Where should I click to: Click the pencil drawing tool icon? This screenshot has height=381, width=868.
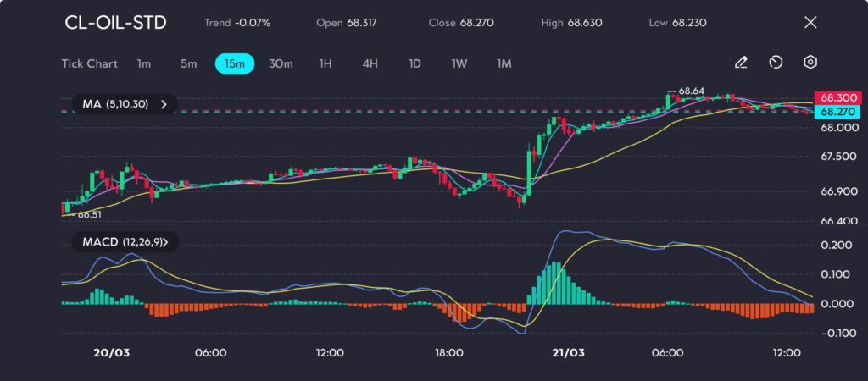pos(741,63)
